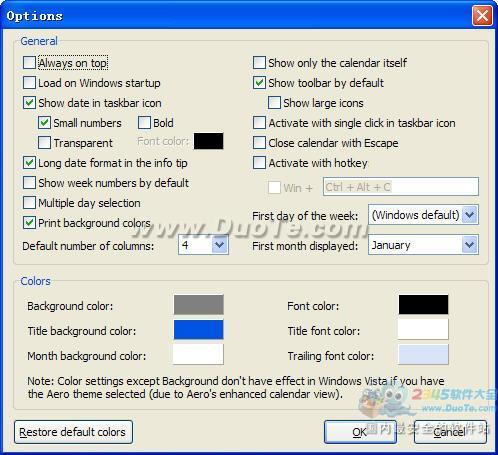Confirm settings with the OK button

tap(360, 432)
